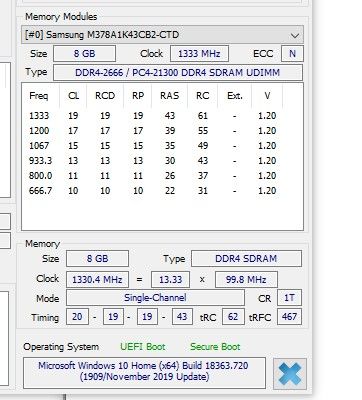Select DDR4-2666 / PC4-21300 type field
The image size is (362, 400).
178,73
